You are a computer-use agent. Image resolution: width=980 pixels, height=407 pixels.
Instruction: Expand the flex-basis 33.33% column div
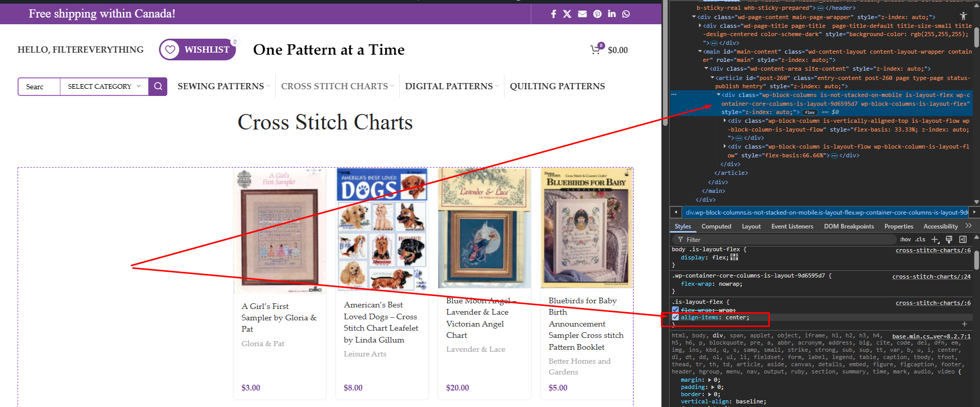(725, 121)
